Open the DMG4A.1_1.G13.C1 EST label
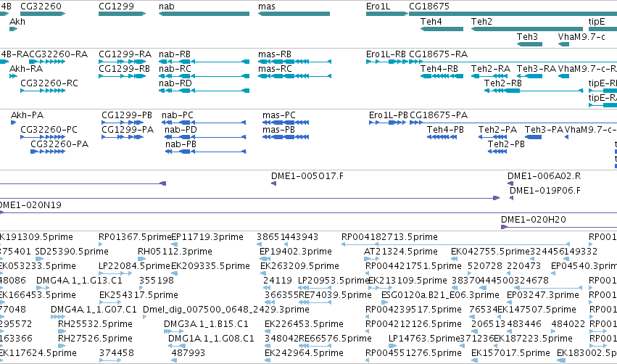Screen dimensions: 617x364 [80, 281]
